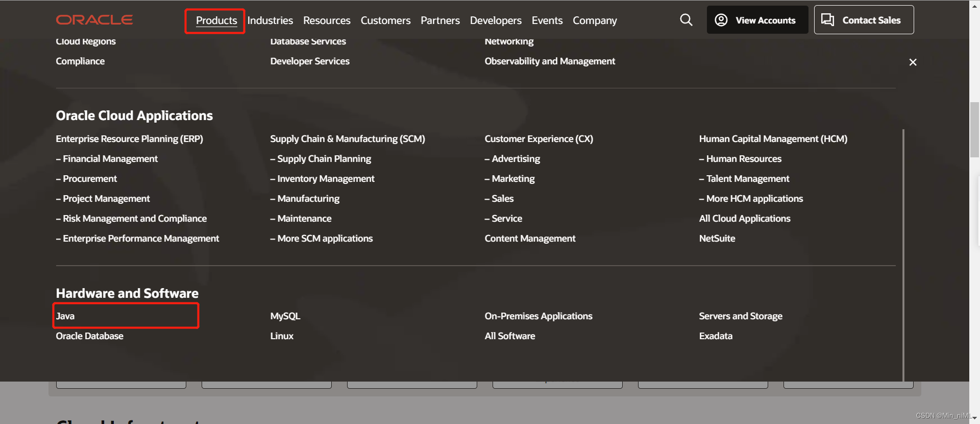Open the Resources menu
The width and height of the screenshot is (980, 424).
(327, 20)
